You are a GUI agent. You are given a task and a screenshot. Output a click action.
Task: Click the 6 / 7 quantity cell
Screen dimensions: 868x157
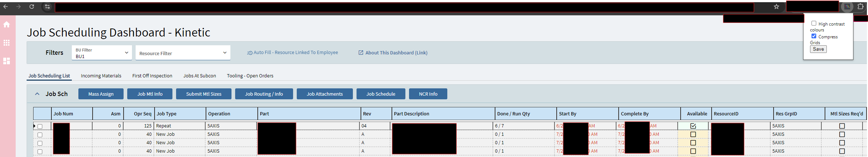(x=524, y=126)
